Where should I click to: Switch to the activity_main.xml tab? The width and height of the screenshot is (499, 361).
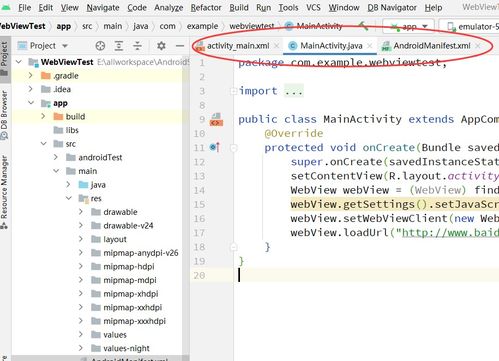(238, 46)
